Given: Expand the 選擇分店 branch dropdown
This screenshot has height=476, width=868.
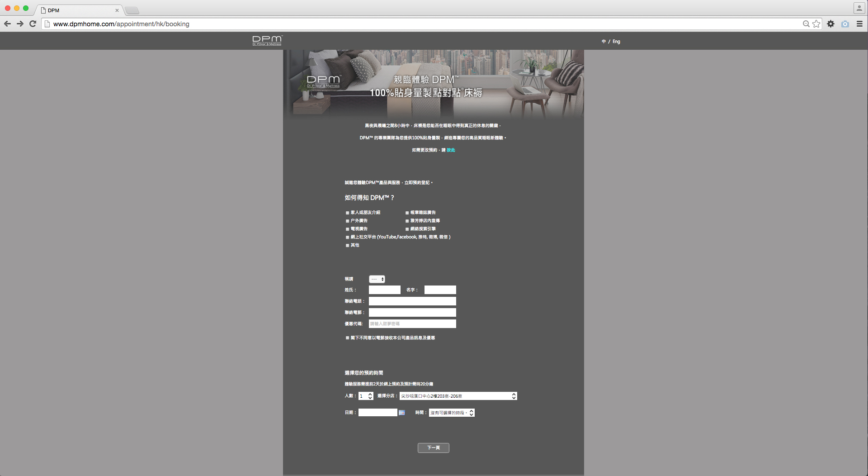Looking at the screenshot, I should (458, 396).
